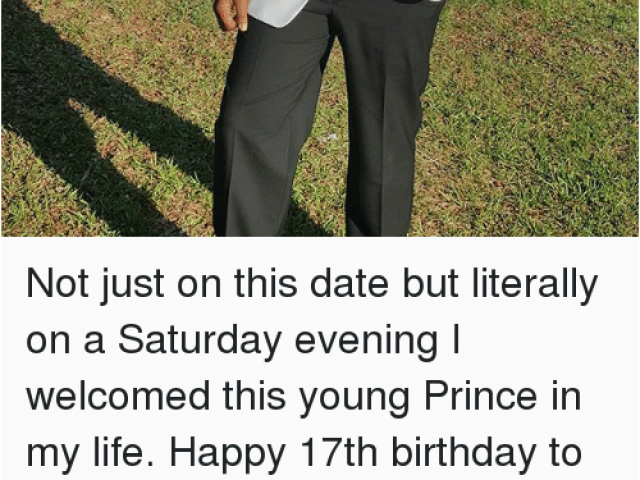Click the word "literally" in the caption

point(535,284)
